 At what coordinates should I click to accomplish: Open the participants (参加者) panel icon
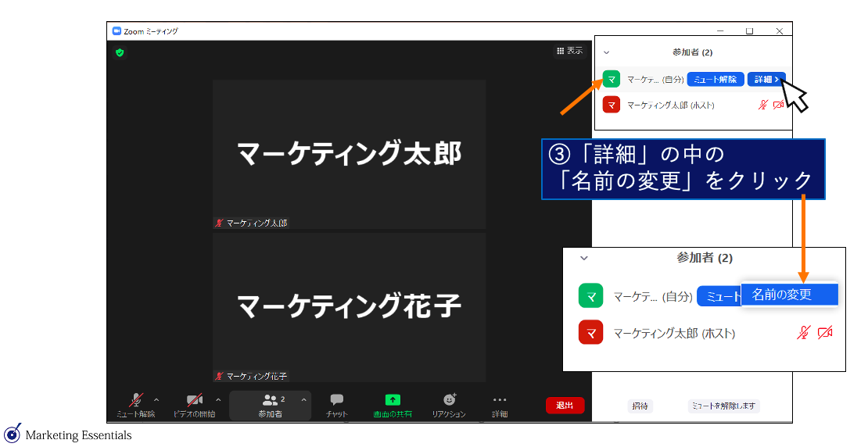(271, 400)
